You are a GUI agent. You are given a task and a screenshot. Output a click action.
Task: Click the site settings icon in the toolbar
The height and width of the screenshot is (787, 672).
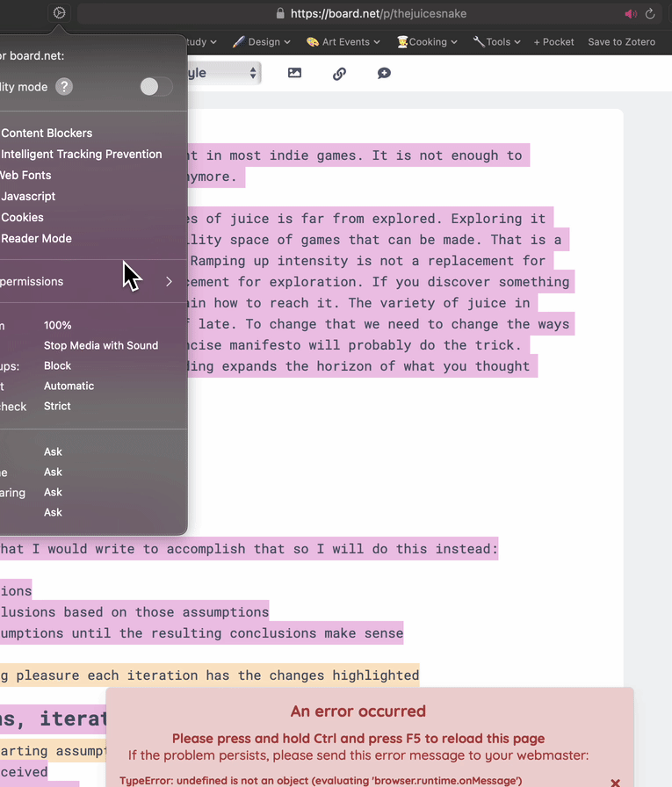(x=59, y=13)
